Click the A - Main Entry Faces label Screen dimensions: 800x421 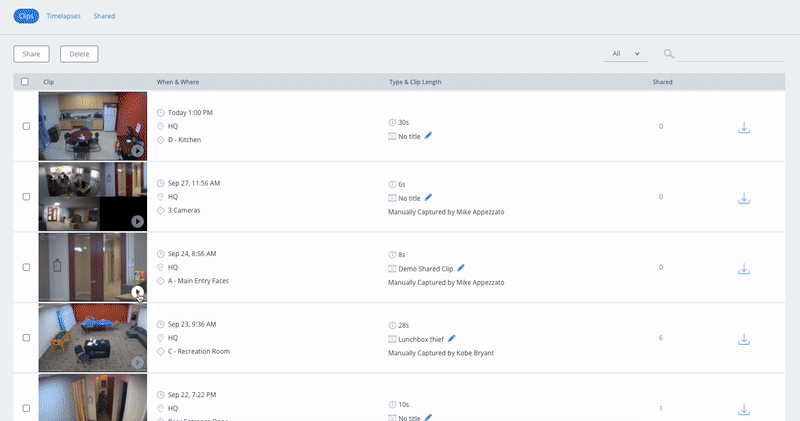pyautogui.click(x=198, y=280)
